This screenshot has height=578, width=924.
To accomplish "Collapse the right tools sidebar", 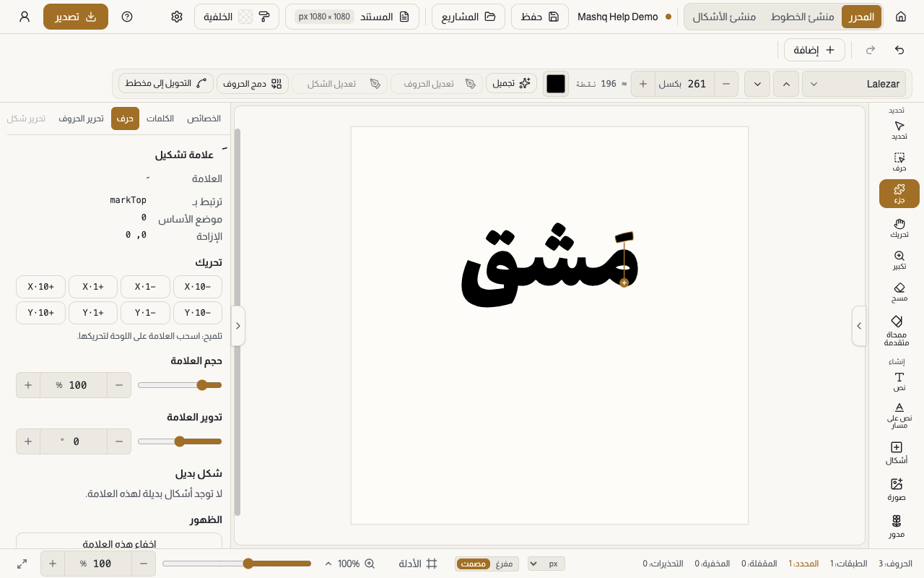I will (859, 326).
